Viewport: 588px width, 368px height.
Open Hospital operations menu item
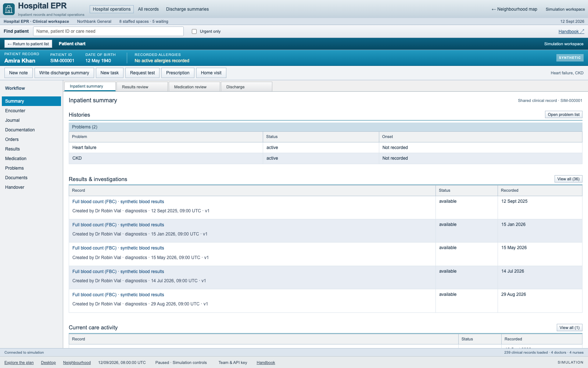(112, 9)
